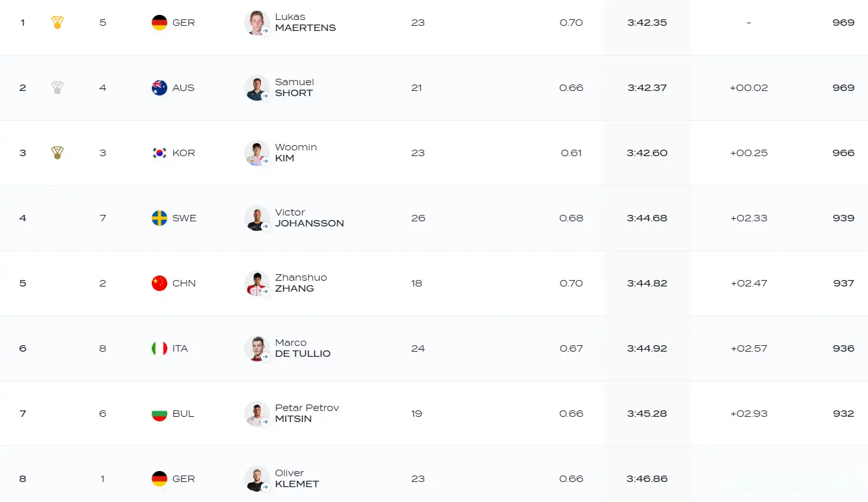868x502 pixels.
Task: Click the silver medal icon for Samuel Short
Action: (x=57, y=88)
